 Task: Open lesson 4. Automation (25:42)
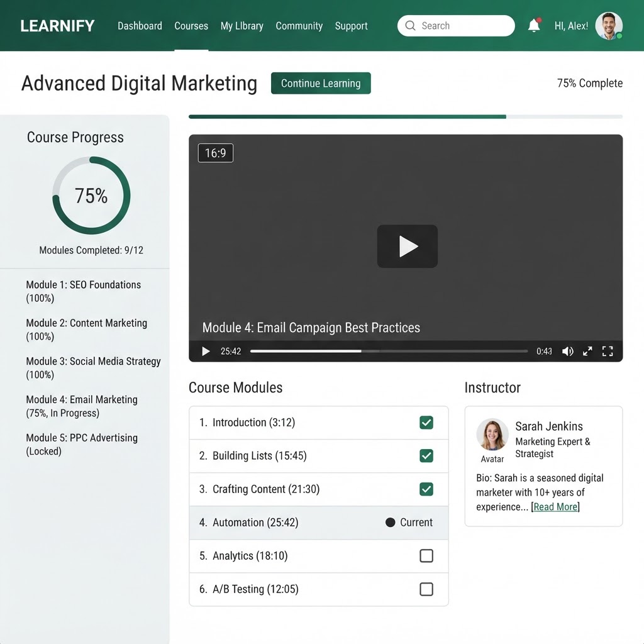pos(319,523)
